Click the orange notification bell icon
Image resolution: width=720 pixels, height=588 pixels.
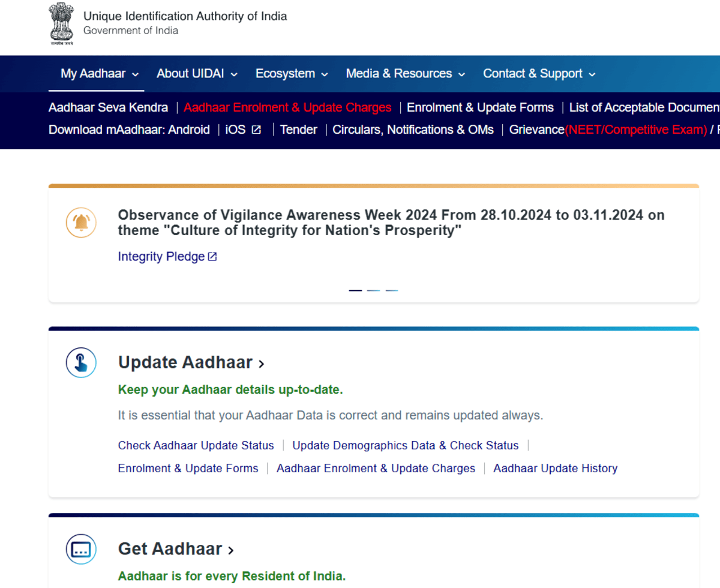point(81,223)
